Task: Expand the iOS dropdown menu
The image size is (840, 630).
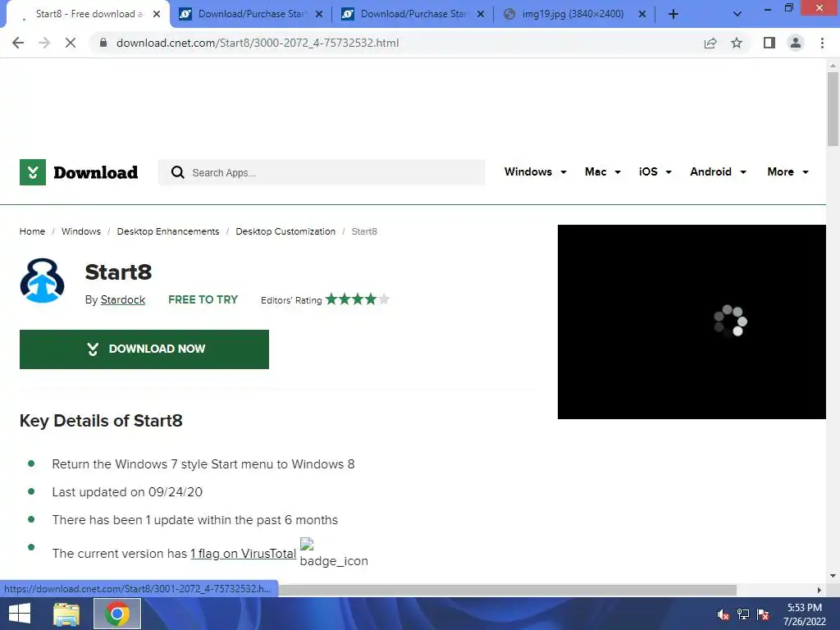Action: click(x=655, y=172)
